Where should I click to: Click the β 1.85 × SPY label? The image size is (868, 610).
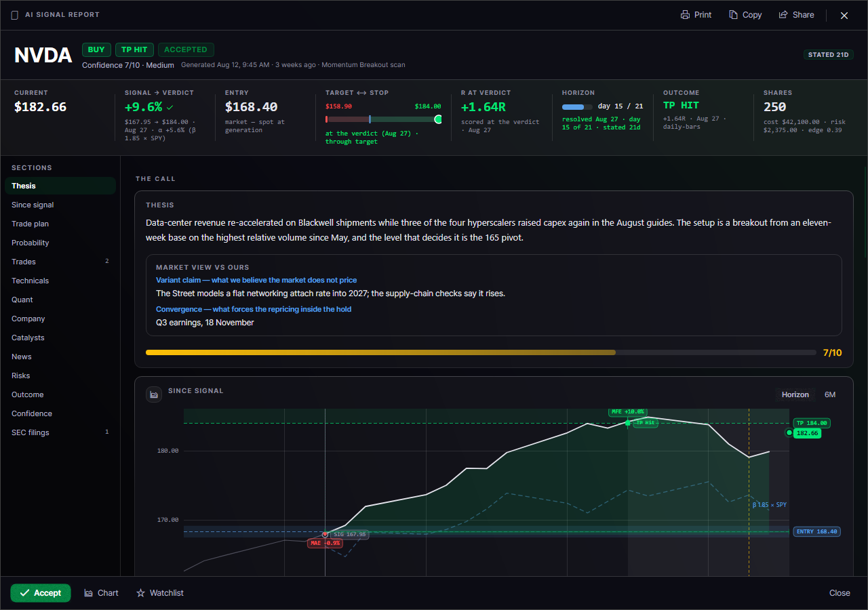click(770, 505)
